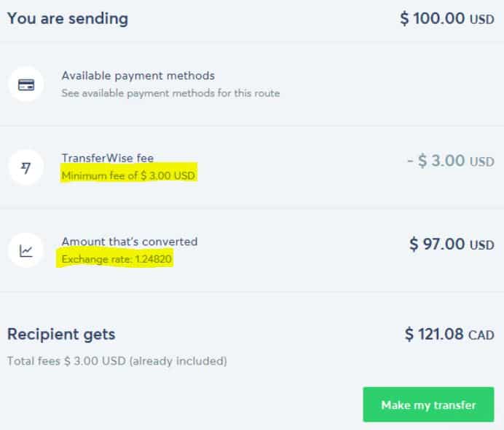Screen dimensions: 504x430
Task: Click the minus $3.00 fee amount
Action: 435,161
